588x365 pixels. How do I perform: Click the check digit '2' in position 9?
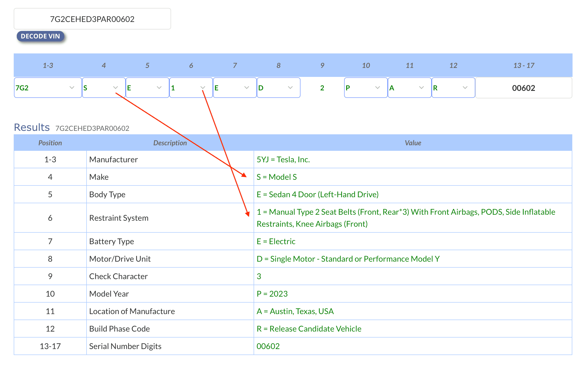point(322,88)
